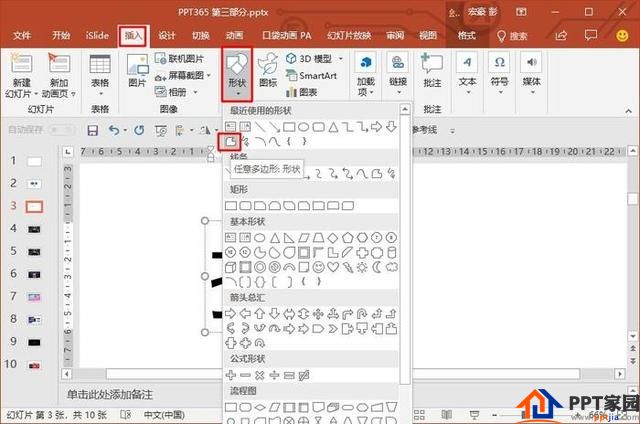Open the Icons (图标) gallery

click(x=268, y=70)
